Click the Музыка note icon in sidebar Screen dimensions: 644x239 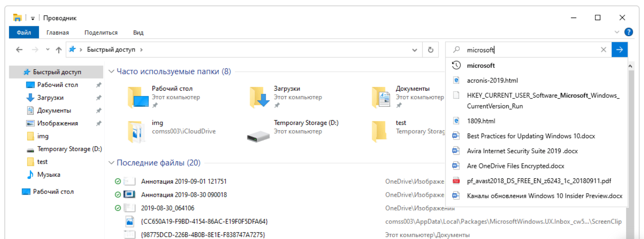click(x=30, y=174)
